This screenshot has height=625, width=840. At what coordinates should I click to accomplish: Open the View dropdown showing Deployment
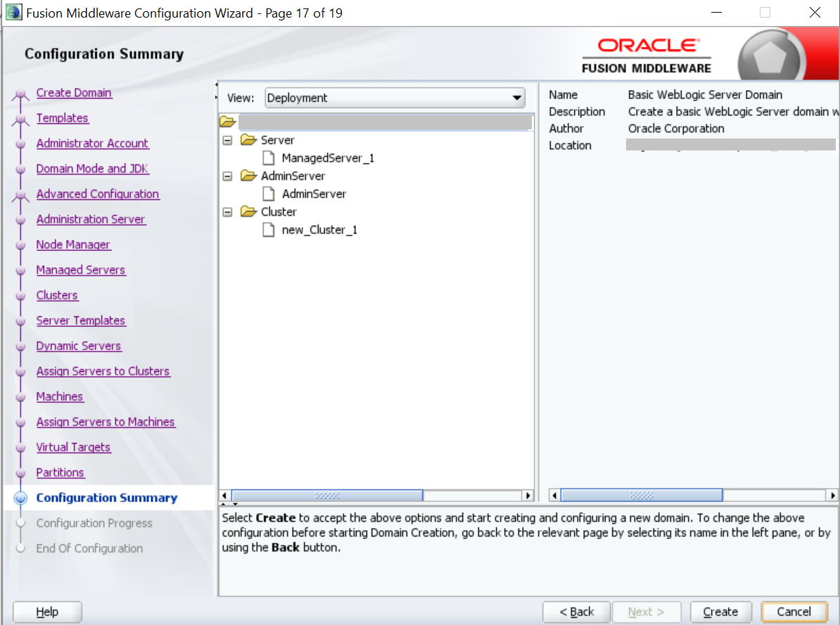click(x=395, y=98)
